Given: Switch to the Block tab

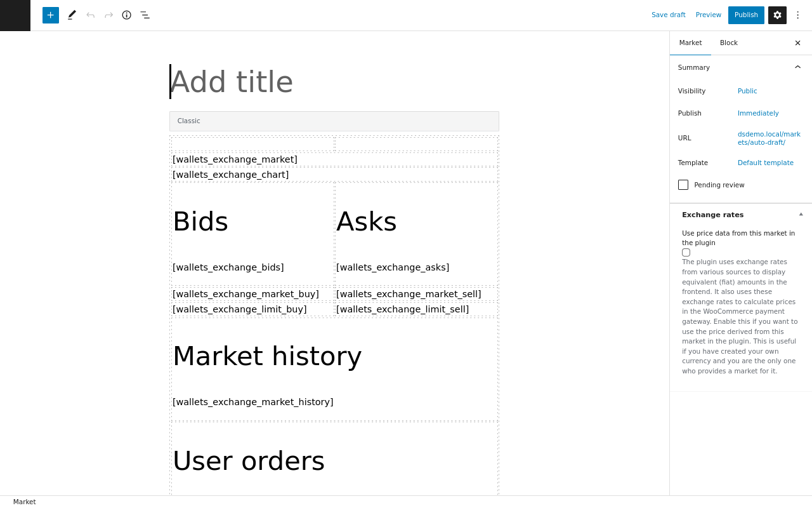Looking at the screenshot, I should tap(729, 43).
